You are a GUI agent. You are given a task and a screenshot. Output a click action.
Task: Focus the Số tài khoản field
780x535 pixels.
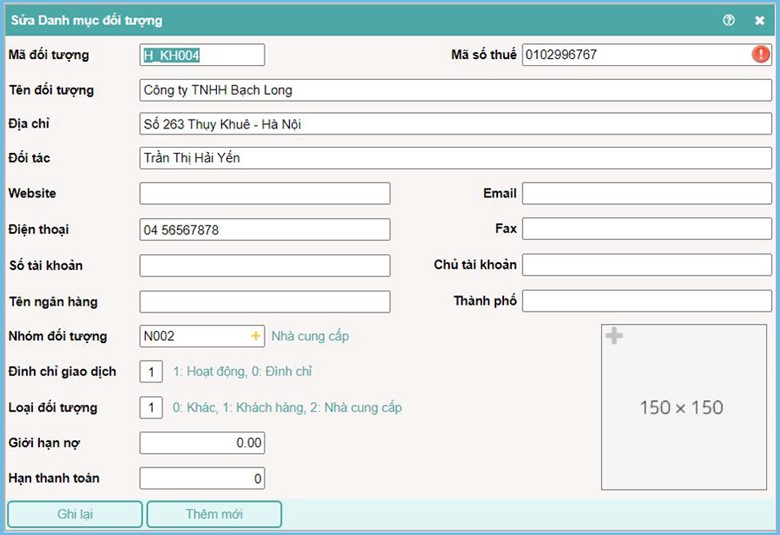coord(265,265)
